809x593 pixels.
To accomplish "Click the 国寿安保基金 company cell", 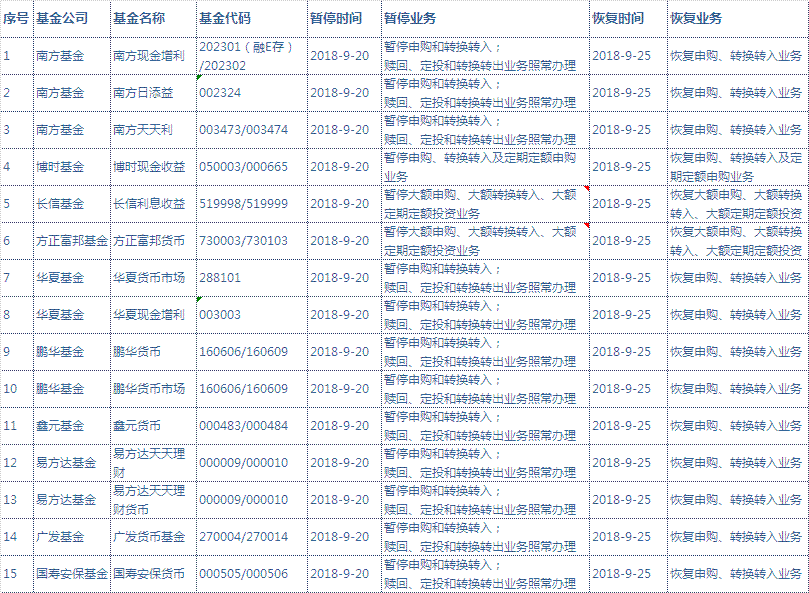I will click(71, 574).
